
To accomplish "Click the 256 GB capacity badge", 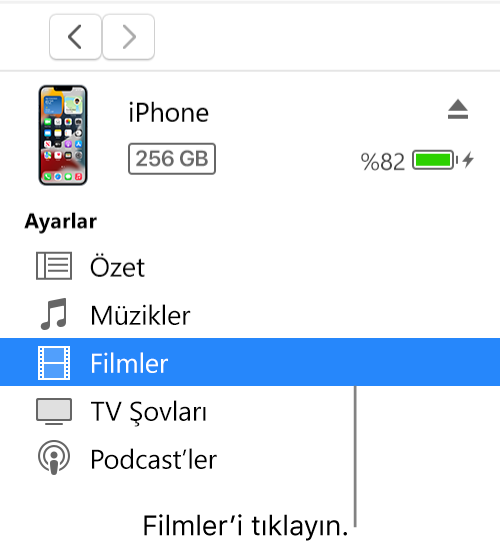I will [x=172, y=159].
